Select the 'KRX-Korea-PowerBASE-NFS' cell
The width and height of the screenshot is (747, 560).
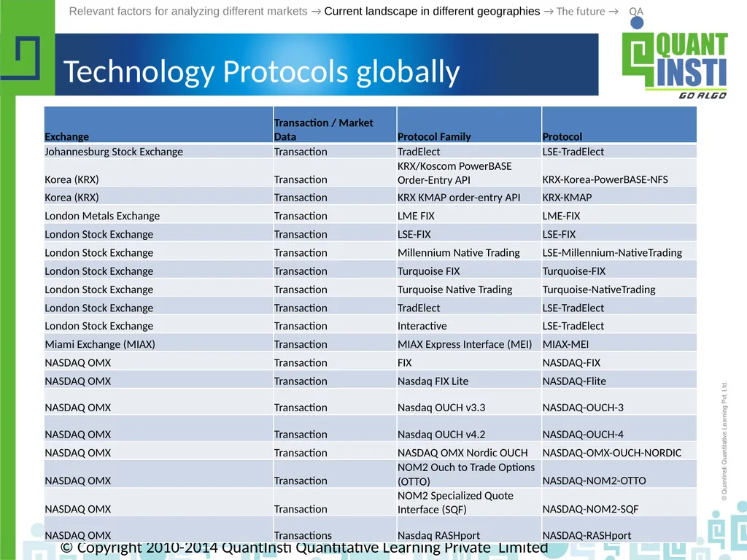[619, 173]
